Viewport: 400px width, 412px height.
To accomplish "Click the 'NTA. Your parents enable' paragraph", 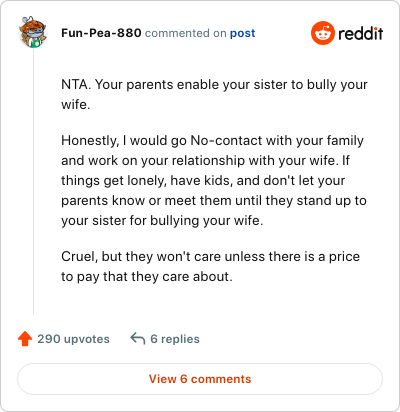I will [214, 94].
